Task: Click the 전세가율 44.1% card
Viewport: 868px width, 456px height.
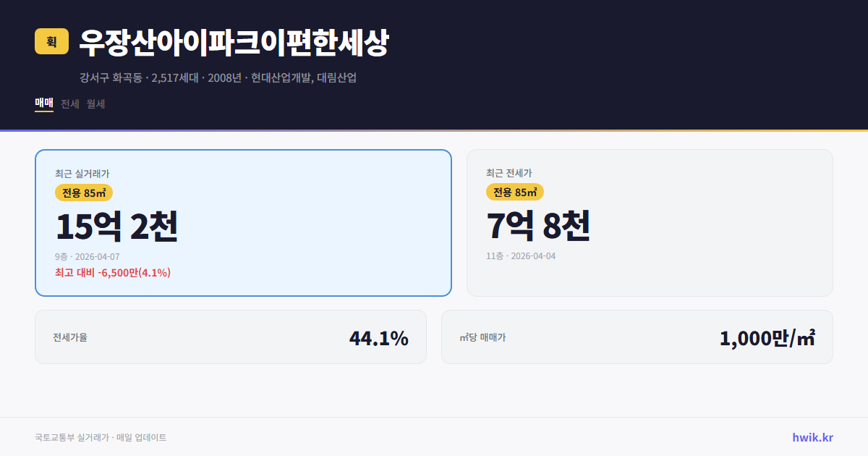Action: pyautogui.click(x=230, y=337)
